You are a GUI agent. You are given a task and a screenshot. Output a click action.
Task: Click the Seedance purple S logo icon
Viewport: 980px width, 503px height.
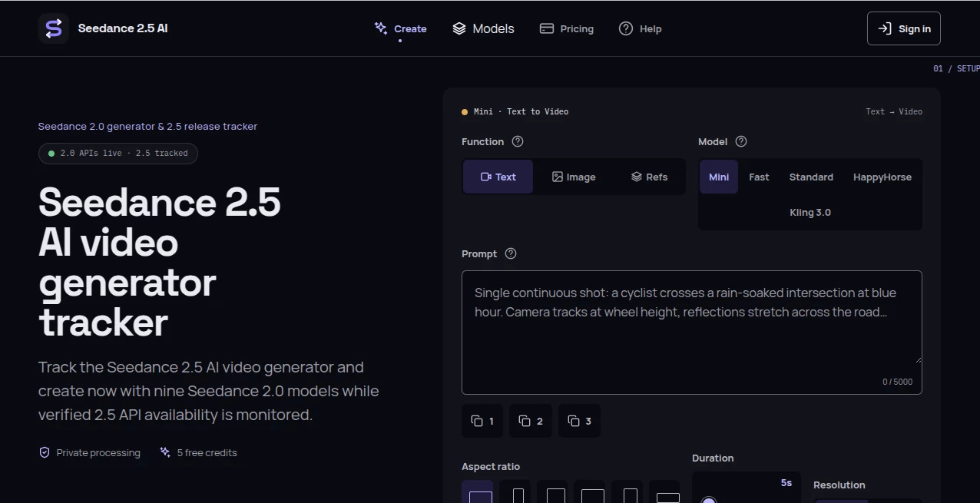coord(54,28)
